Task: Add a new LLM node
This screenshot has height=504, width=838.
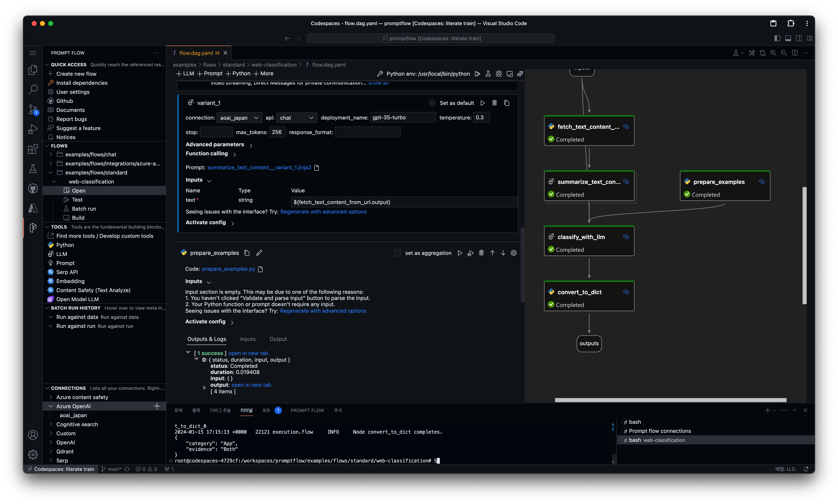Action: (185, 73)
